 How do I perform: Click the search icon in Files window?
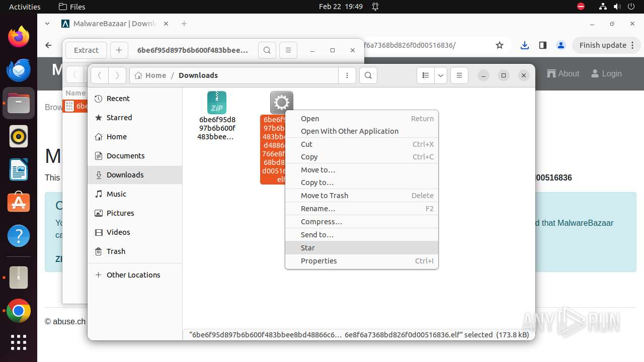tap(368, 75)
